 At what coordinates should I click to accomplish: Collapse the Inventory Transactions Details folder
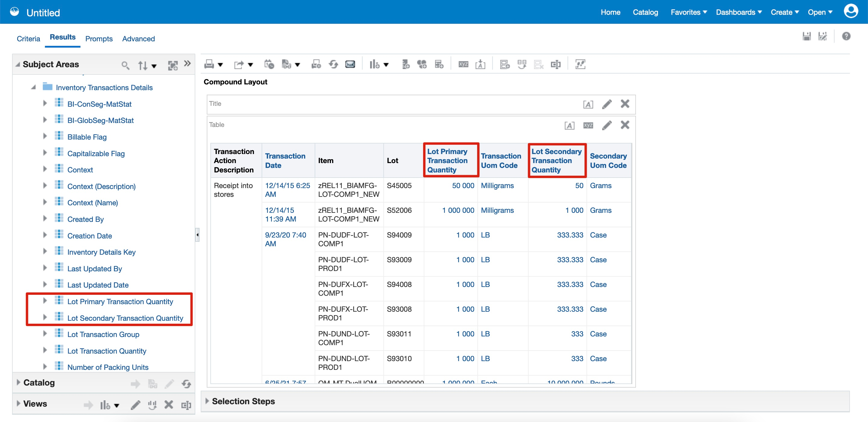[33, 88]
